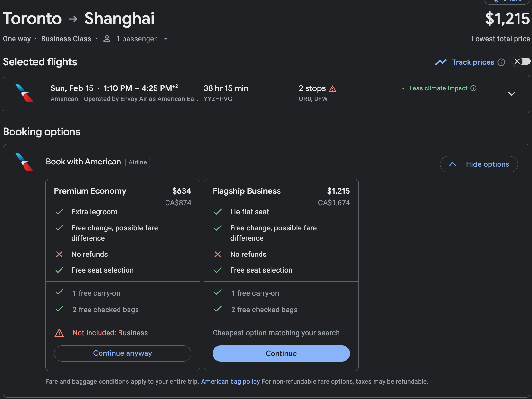Click Continue for Flagship Business

[281, 353]
